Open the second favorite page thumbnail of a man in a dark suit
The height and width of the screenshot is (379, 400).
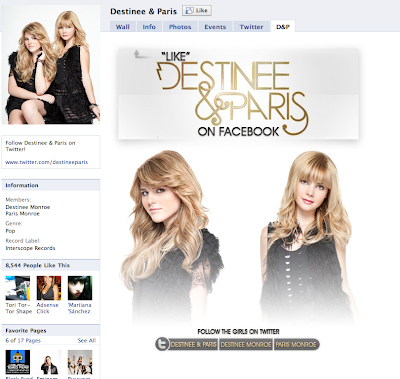coord(49,362)
